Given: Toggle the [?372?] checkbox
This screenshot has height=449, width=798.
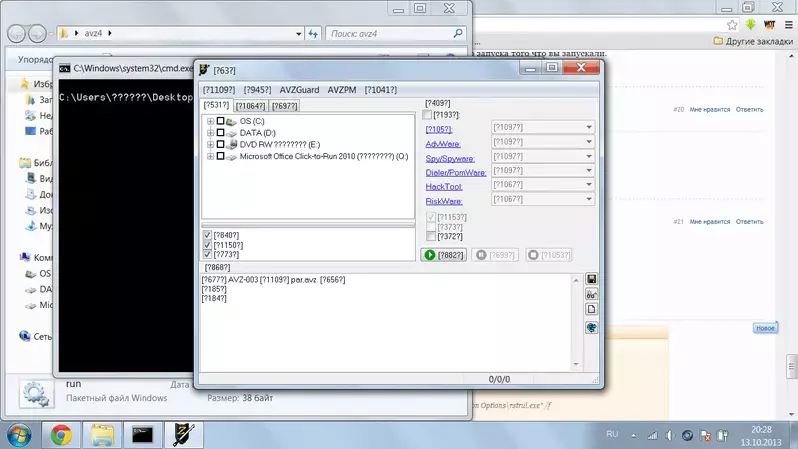Looking at the screenshot, I should 431,236.
